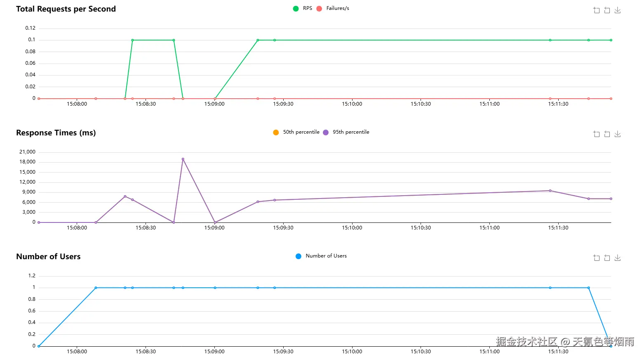Image resolution: width=644 pixels, height=357 pixels.
Task: Activate area zoom on Total Requests chart
Action: pyautogui.click(x=596, y=10)
